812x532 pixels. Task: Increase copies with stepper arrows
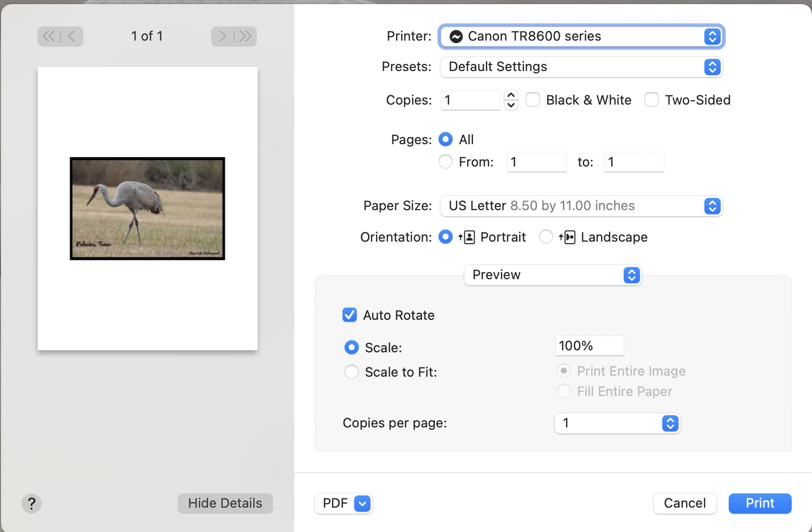(x=511, y=95)
